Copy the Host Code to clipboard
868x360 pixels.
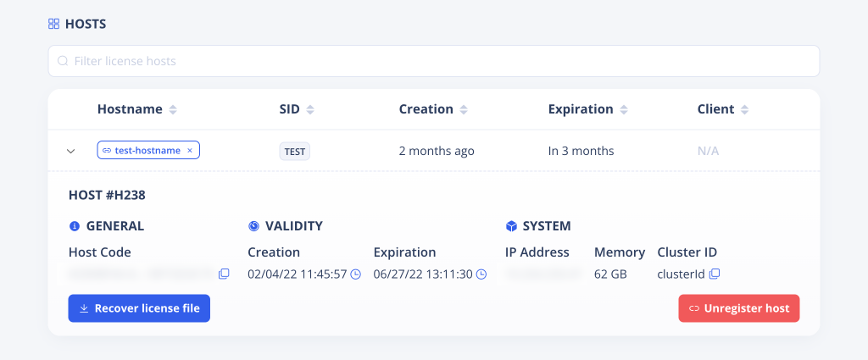click(x=224, y=274)
